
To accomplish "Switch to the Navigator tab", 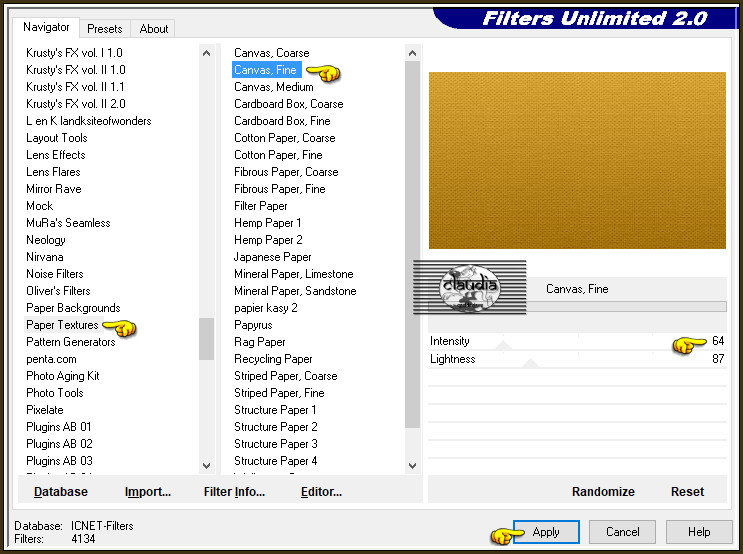I will coord(46,27).
